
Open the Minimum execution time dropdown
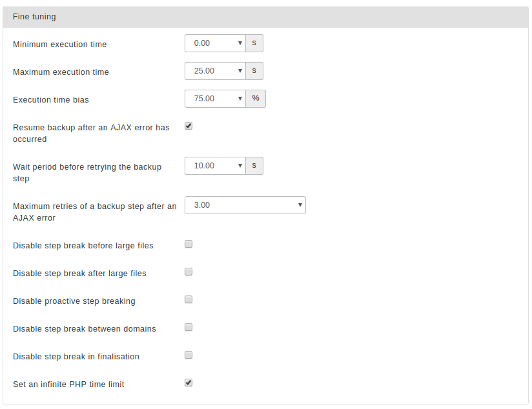coord(215,43)
